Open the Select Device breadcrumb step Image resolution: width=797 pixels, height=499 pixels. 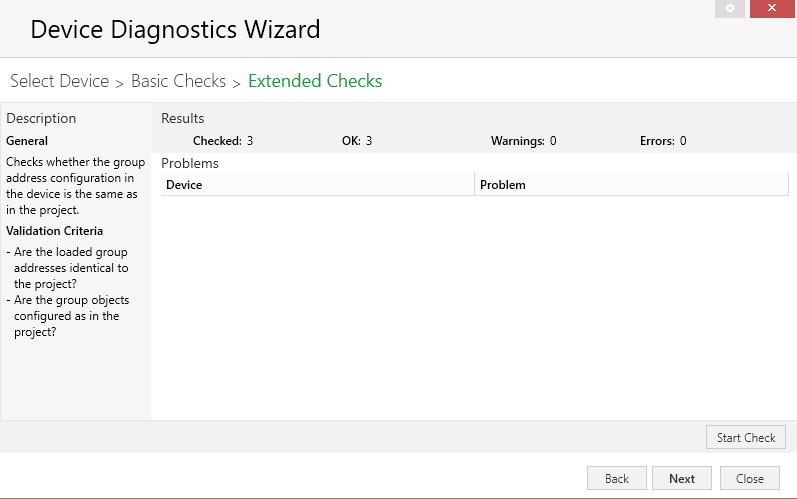coord(59,81)
